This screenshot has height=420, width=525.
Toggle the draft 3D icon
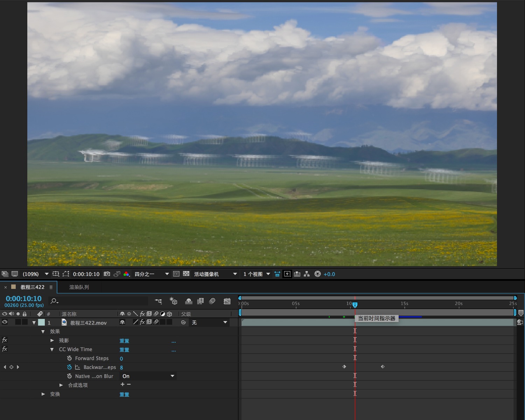pos(173,301)
